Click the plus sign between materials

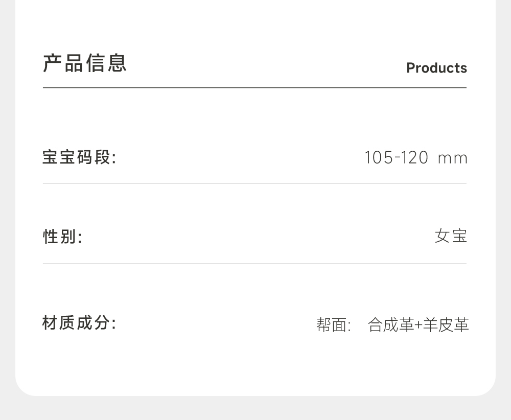point(419,325)
